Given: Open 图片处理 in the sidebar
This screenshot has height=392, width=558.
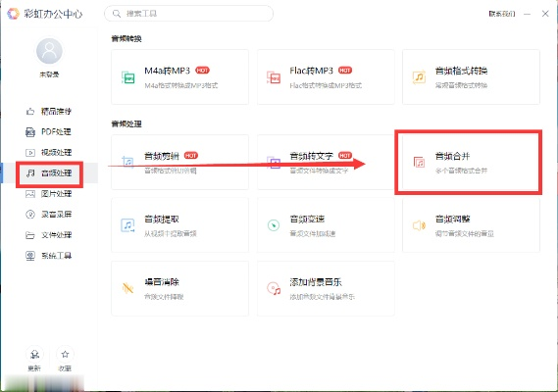Looking at the screenshot, I should pyautogui.click(x=49, y=194).
